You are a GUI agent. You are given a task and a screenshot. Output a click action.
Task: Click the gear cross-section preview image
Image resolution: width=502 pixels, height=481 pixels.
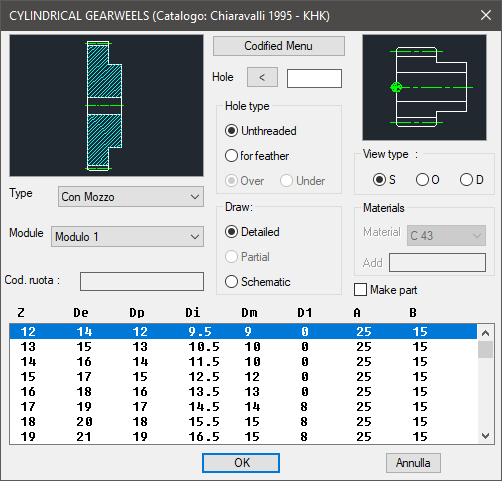(x=106, y=106)
